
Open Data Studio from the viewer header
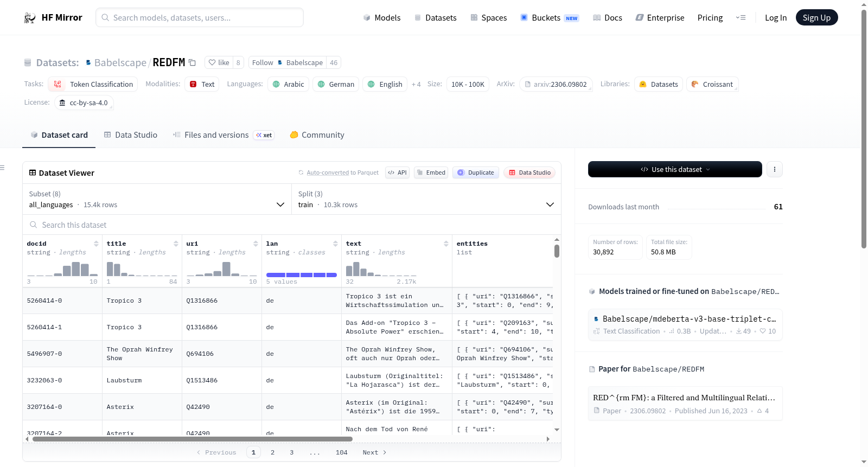point(529,172)
